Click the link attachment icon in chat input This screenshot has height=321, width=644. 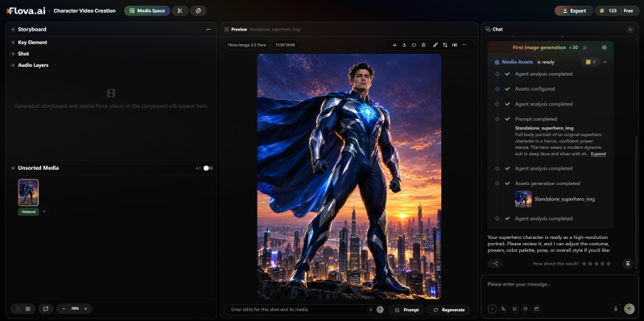point(504,309)
